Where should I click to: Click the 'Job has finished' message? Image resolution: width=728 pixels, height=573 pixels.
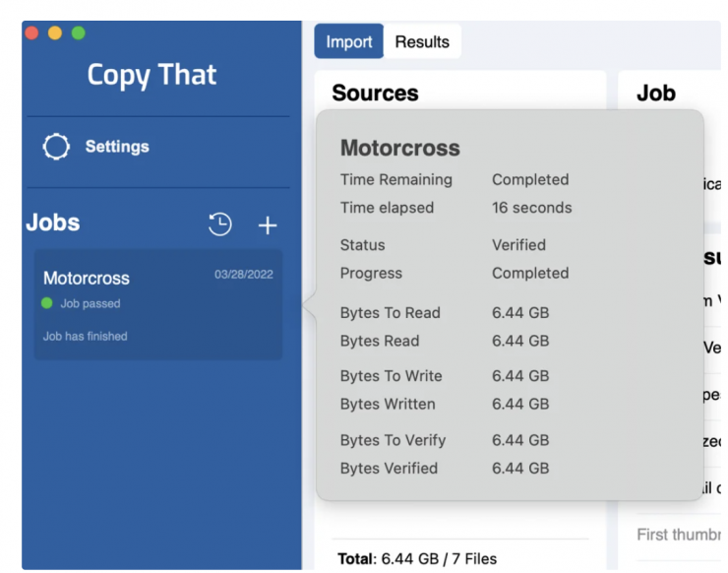coord(86,336)
